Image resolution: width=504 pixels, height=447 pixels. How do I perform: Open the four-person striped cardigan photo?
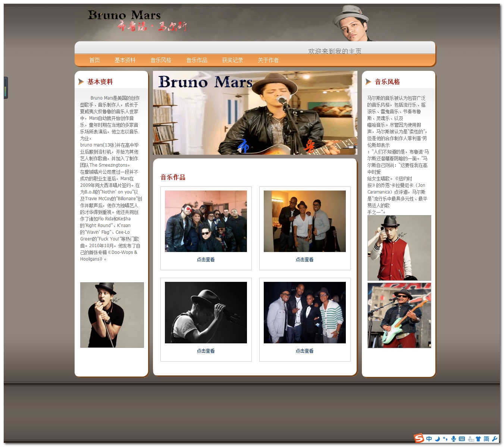pos(305,312)
